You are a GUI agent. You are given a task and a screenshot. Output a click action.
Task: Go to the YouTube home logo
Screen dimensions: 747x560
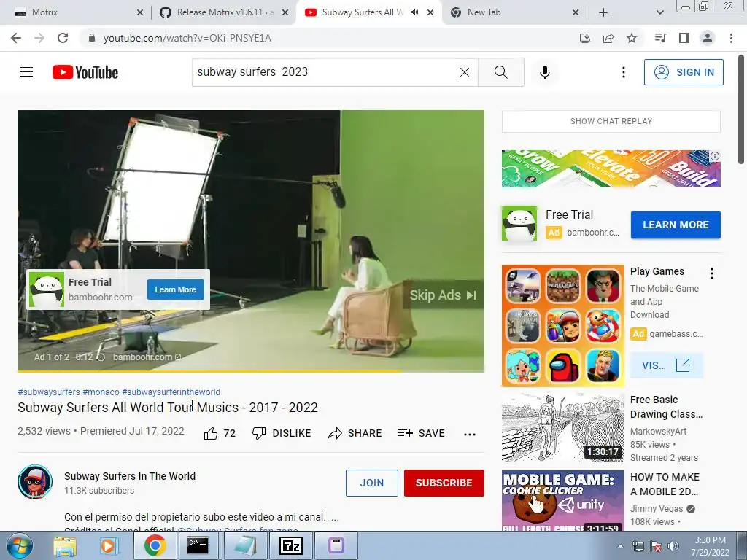pos(85,72)
